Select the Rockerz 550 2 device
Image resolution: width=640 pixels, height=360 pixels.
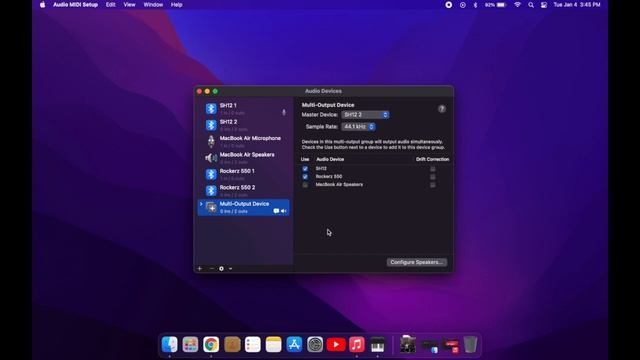243,191
